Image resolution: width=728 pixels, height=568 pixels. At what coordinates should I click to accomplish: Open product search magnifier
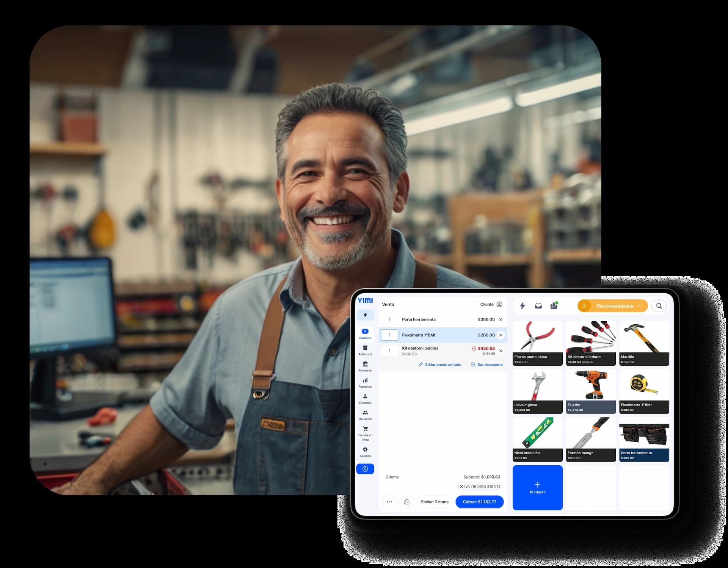pyautogui.click(x=659, y=306)
